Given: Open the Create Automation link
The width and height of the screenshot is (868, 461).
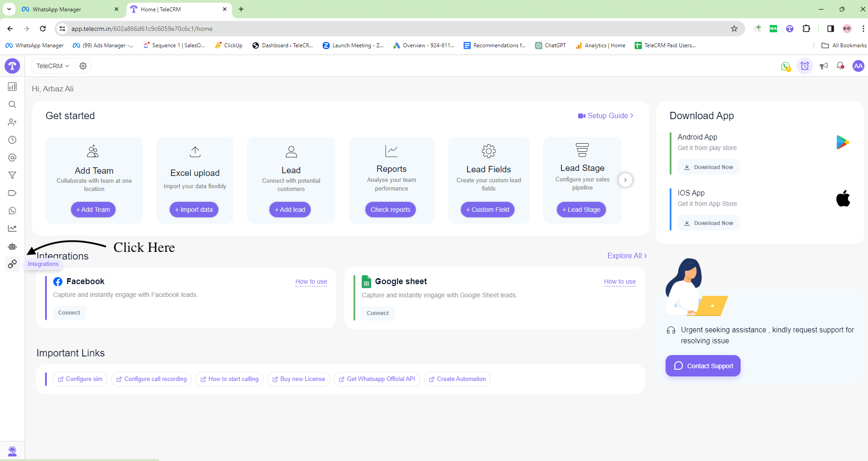Looking at the screenshot, I should coord(457,379).
